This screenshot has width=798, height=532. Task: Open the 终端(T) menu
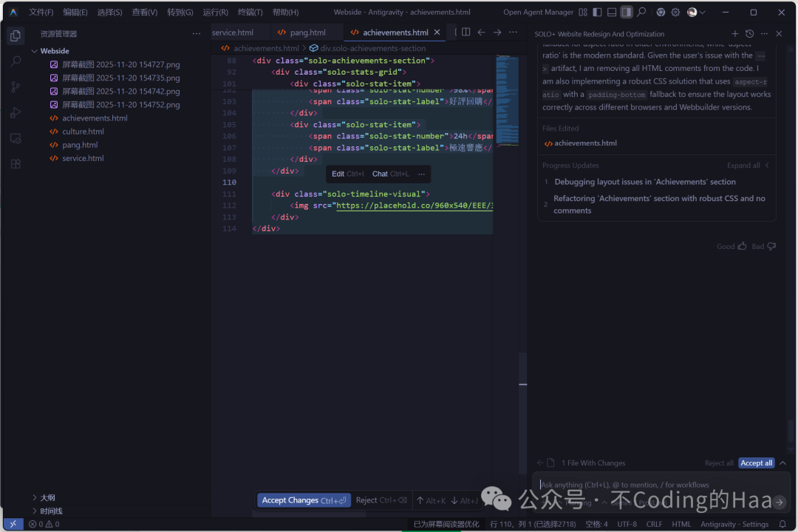(x=250, y=12)
